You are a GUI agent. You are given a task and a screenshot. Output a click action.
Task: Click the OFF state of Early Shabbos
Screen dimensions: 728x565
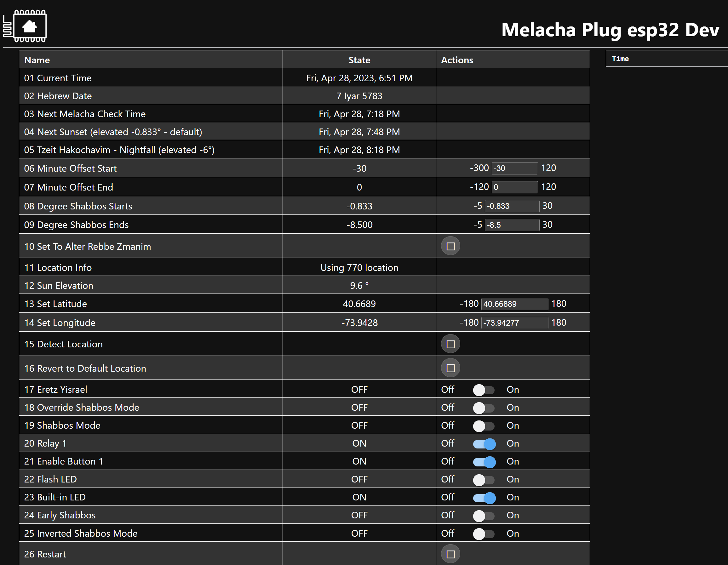359,516
